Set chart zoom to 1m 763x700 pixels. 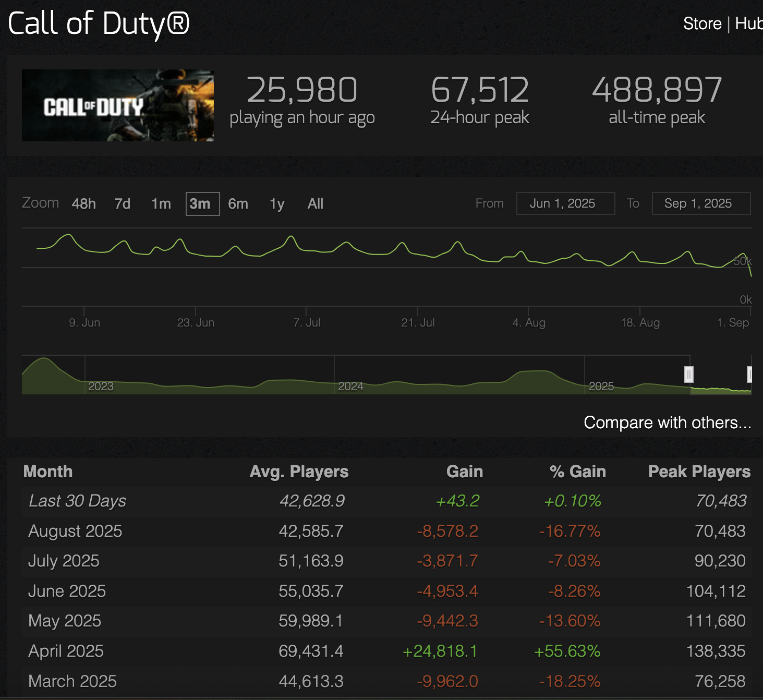(161, 203)
